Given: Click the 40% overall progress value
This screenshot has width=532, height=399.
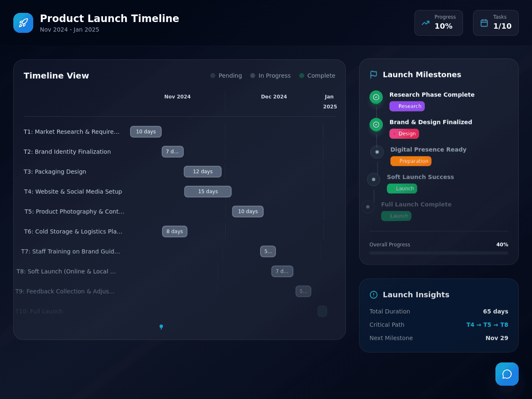Looking at the screenshot, I should [x=502, y=245].
